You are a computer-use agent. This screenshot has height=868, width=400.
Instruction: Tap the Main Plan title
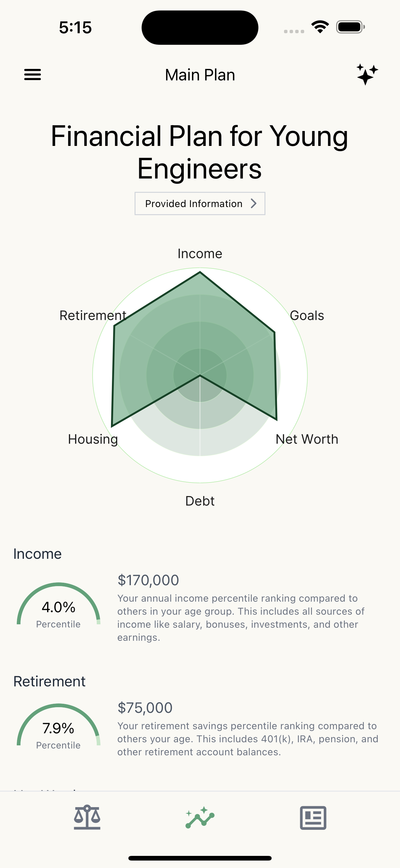[x=200, y=75]
